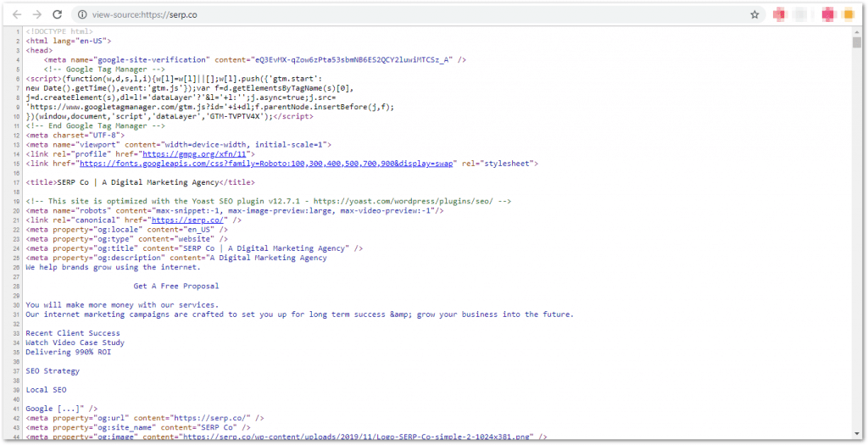Click the 'Delivering 990% ROI' line

(68, 352)
